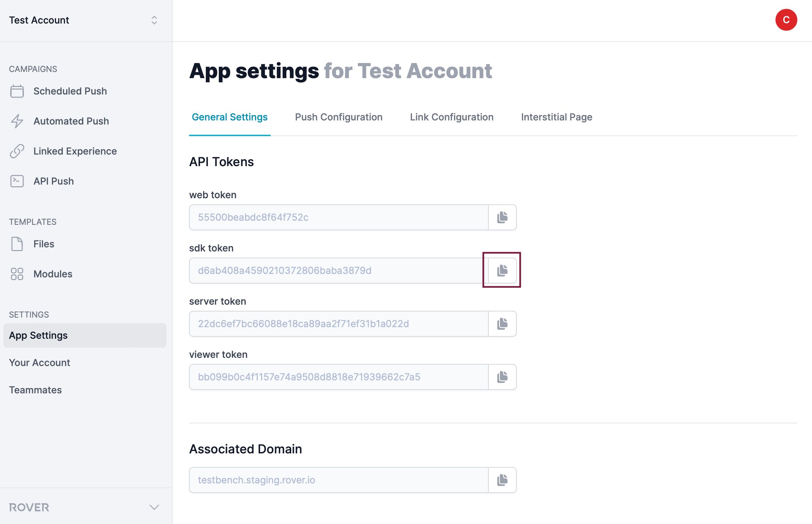Click the Files document icon
The width and height of the screenshot is (812, 524).
(17, 244)
